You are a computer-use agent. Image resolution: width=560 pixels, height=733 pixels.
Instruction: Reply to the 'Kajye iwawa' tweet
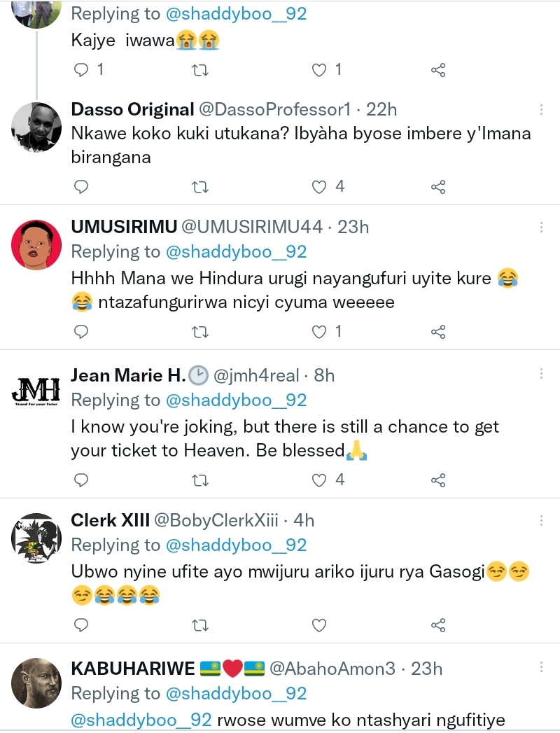81,70
